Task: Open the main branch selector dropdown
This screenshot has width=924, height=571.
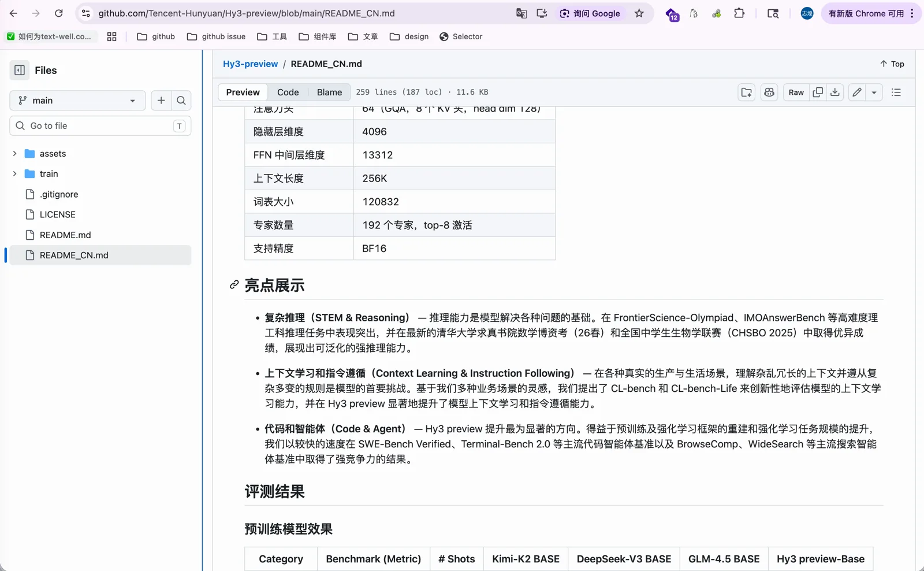Action: (77, 101)
